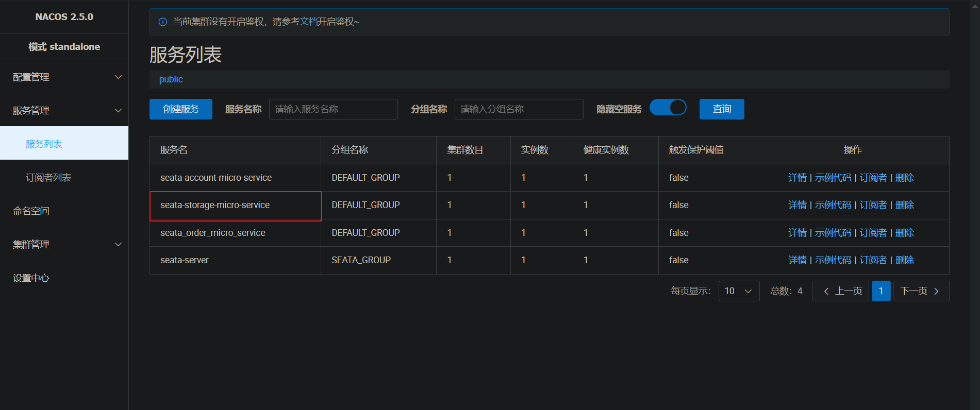The image size is (980, 410).
Task: Select the public namespace tab
Action: coord(171,79)
